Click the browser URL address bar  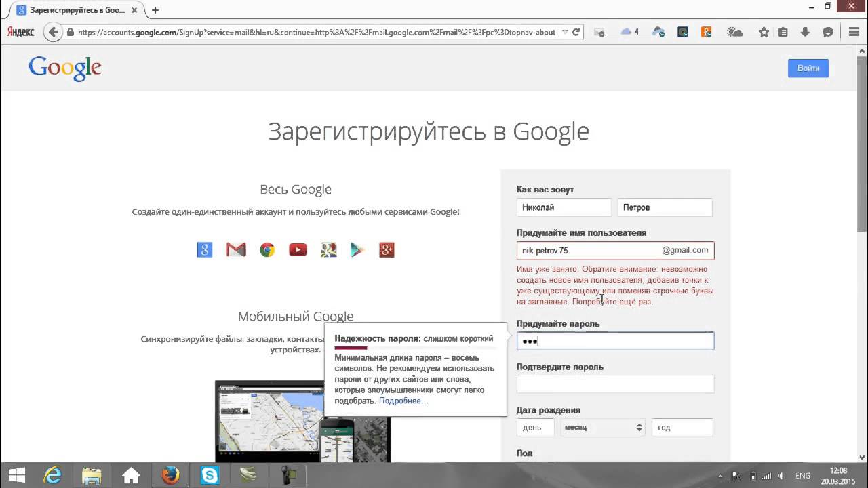316,32
